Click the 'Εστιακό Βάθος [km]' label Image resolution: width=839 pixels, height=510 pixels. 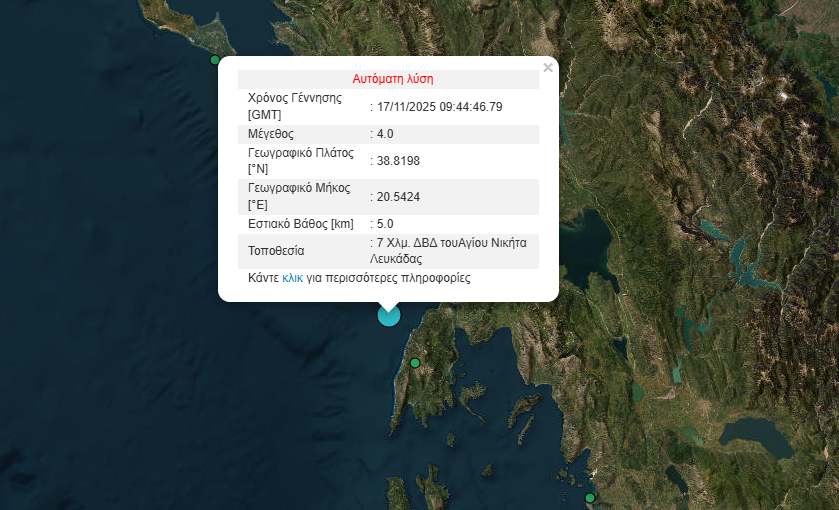click(300, 224)
